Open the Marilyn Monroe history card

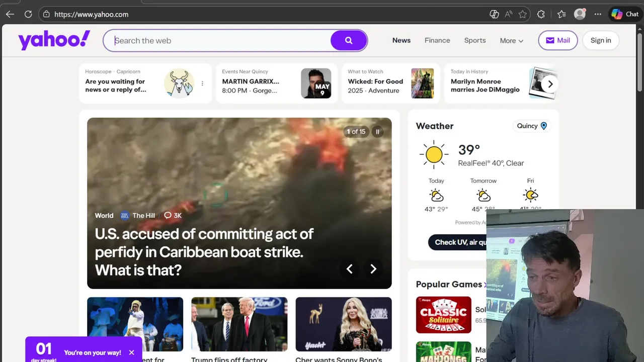point(501,83)
